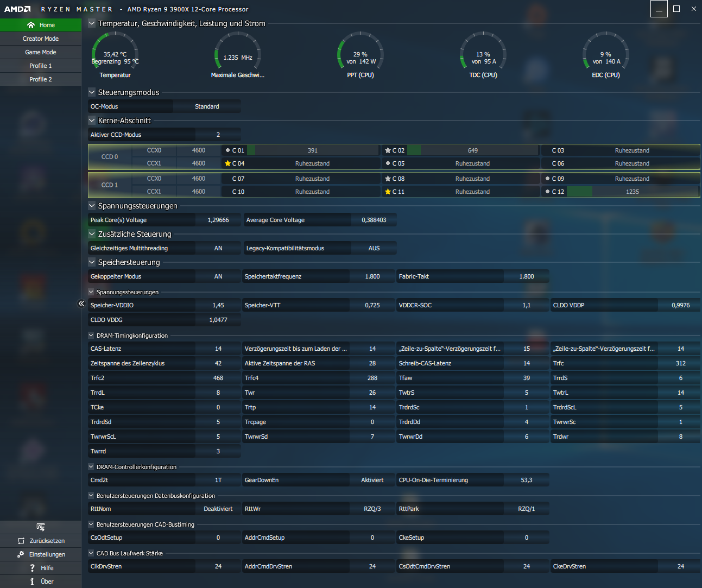Screen dimensions: 702x588
Task: Click CAS-Latenz value 14
Action: pyautogui.click(x=218, y=349)
